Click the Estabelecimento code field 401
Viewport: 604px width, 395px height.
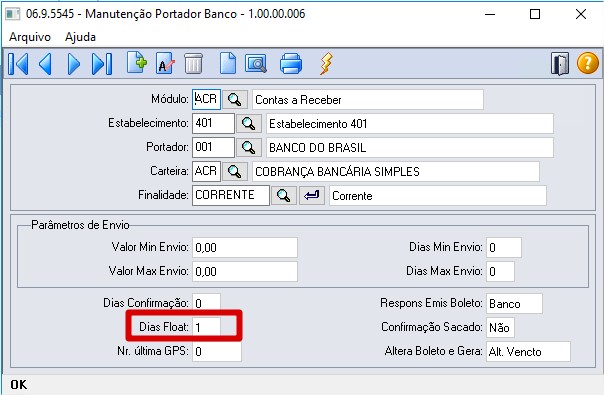point(213,123)
